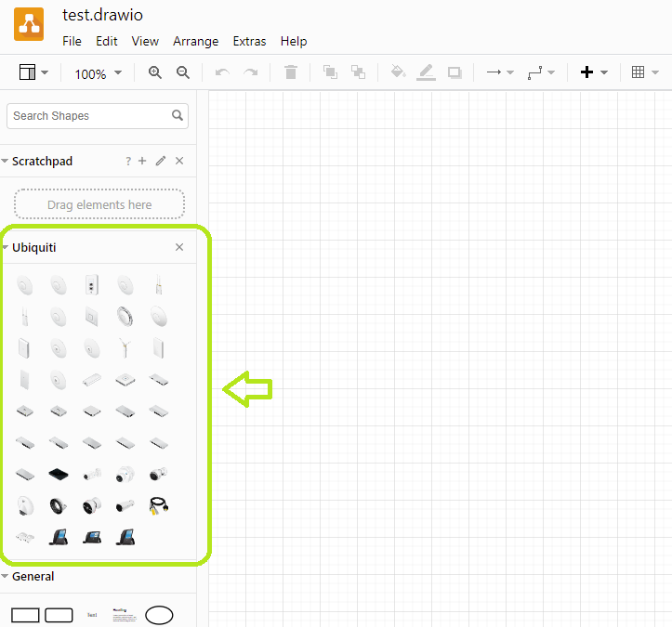This screenshot has width=672, height=627.
Task: Open the Edit menu
Action: coord(106,41)
